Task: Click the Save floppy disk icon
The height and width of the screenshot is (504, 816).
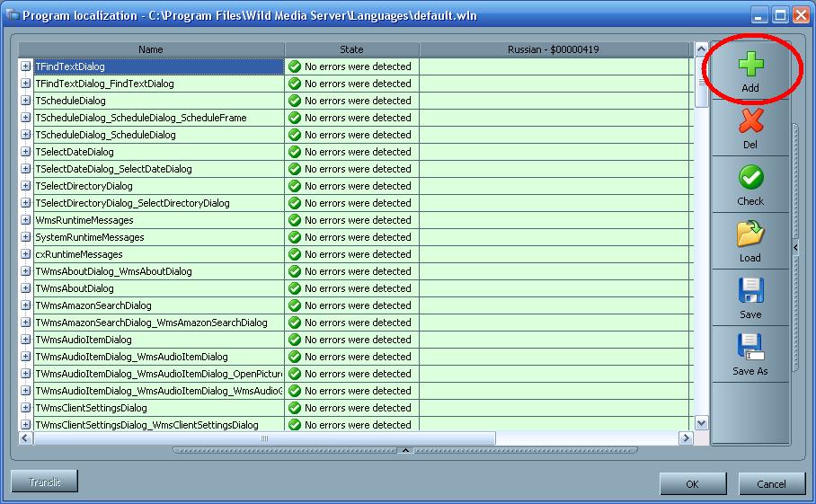Action: pyautogui.click(x=750, y=291)
